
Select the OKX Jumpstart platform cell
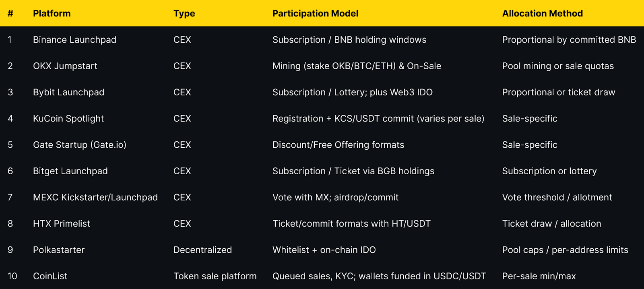point(65,66)
